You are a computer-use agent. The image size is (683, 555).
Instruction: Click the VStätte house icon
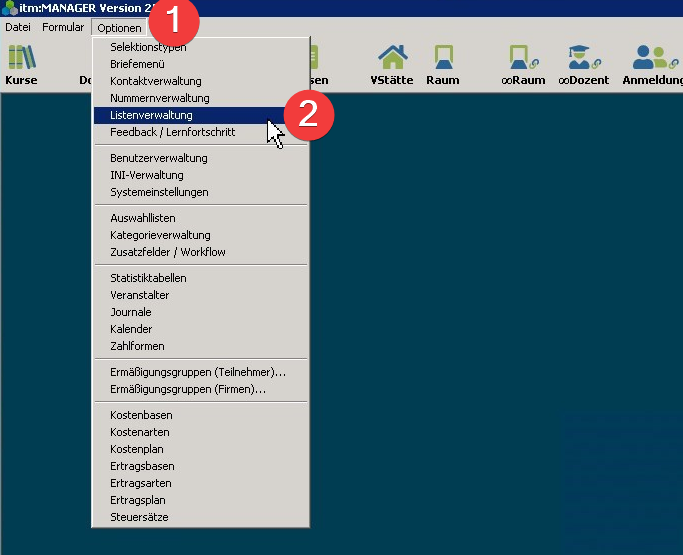pyautogui.click(x=392, y=57)
